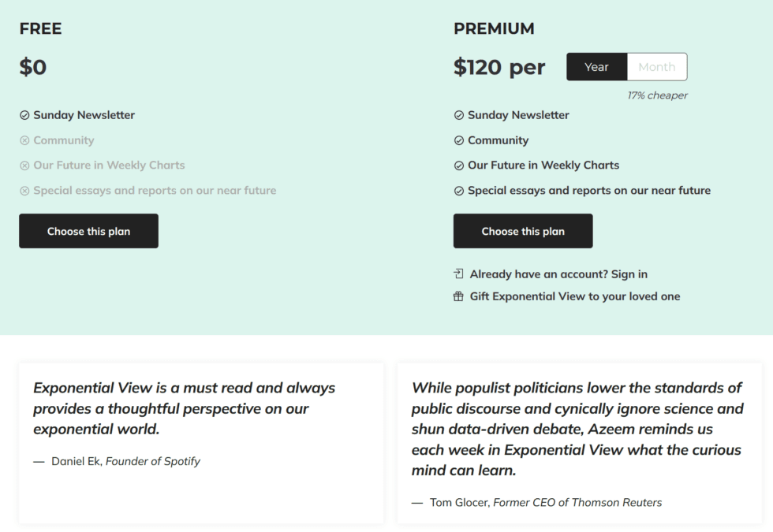Click the 17% cheaper label
This screenshot has height=532, width=773.
[656, 95]
